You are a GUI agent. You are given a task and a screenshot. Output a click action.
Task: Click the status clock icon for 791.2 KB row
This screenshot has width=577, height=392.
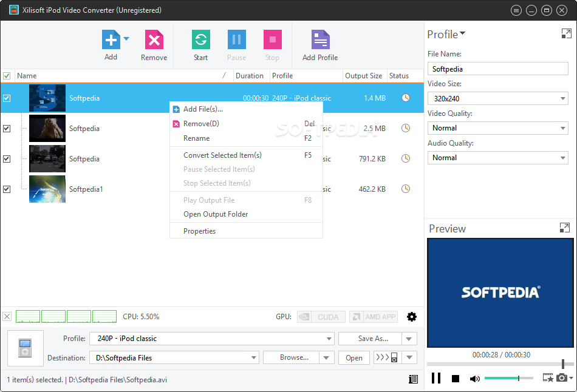coord(406,158)
